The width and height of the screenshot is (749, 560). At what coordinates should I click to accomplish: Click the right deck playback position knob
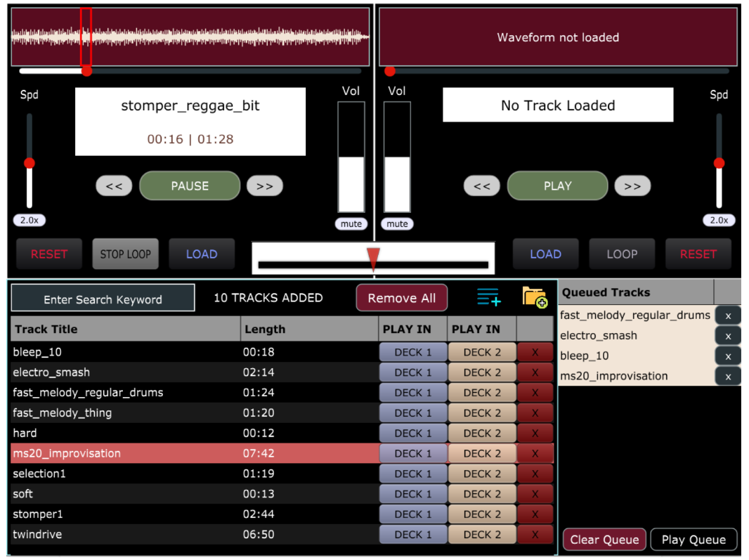pyautogui.click(x=390, y=71)
